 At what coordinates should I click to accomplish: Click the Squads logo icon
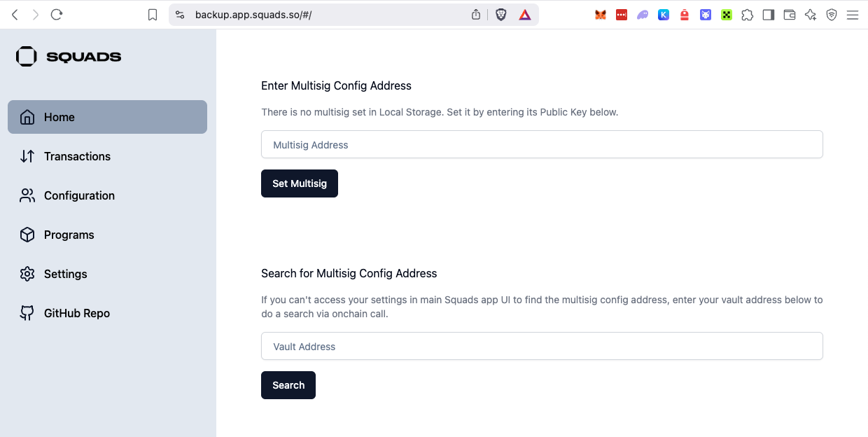(x=26, y=57)
